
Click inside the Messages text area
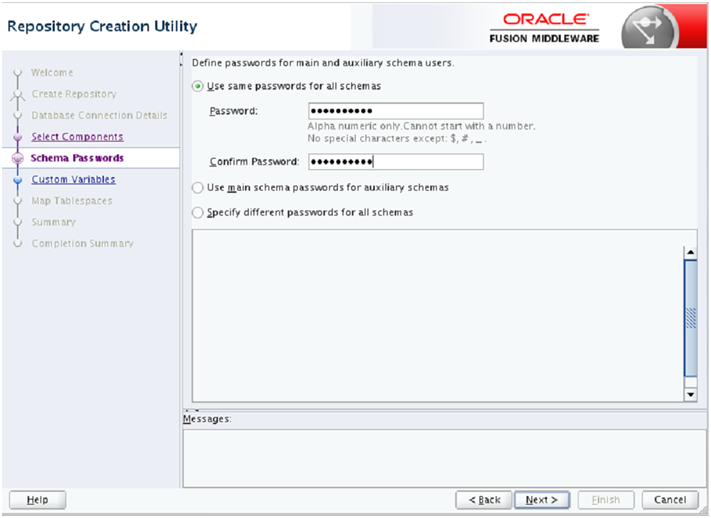coord(444,458)
